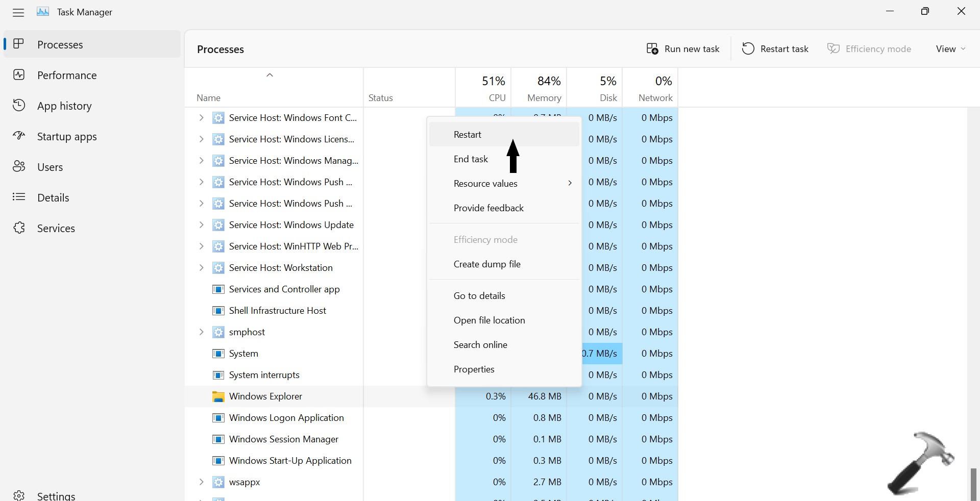Open App history from sidebar icon

19,106
